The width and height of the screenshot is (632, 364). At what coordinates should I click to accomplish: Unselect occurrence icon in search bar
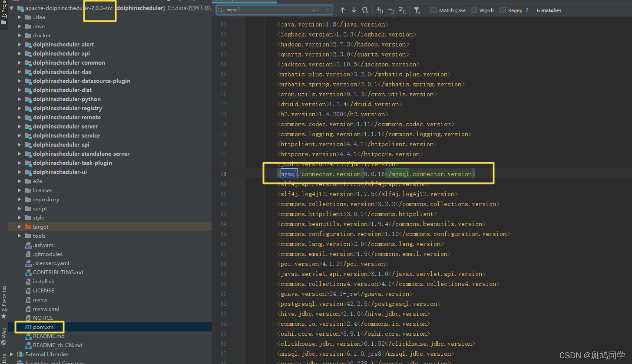tap(391, 10)
